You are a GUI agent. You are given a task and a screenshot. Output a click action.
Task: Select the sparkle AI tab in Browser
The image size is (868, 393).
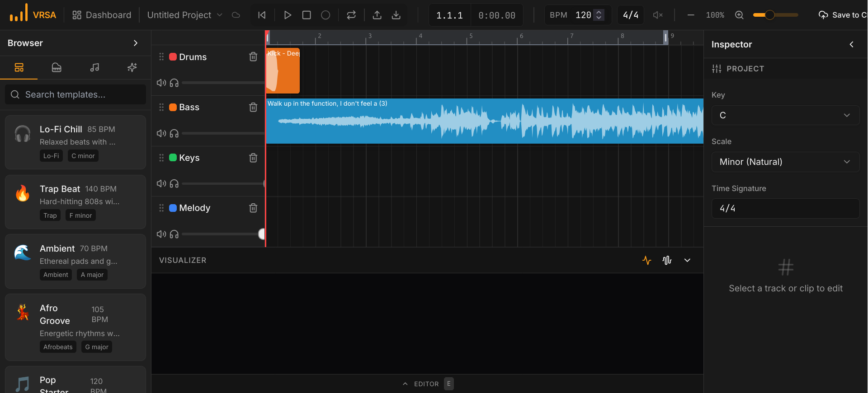pos(132,67)
